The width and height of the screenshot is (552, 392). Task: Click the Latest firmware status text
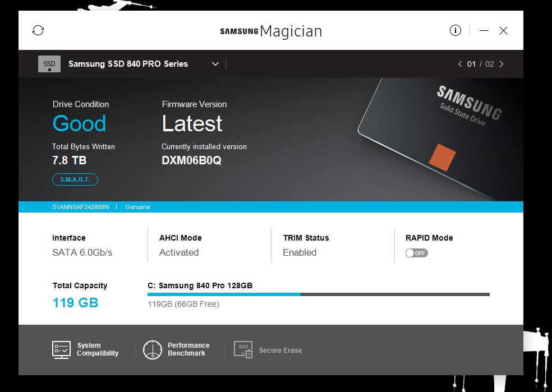(192, 123)
